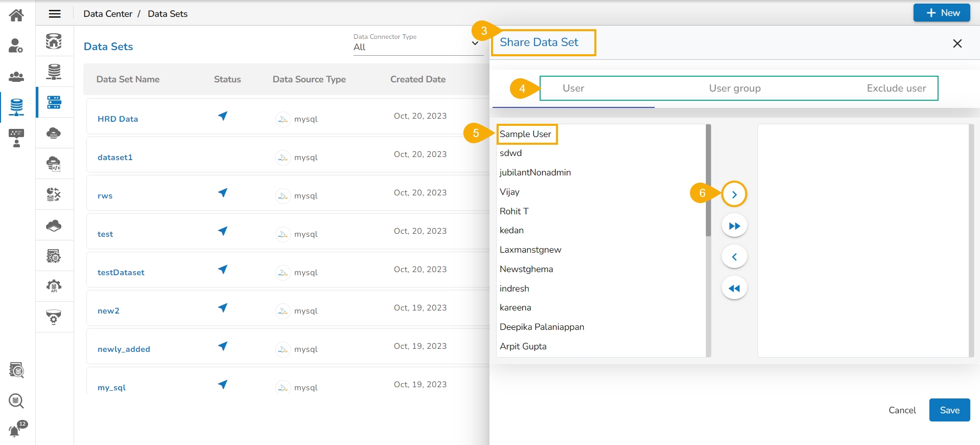980x445 pixels.
Task: Click single left arrow to remove user
Action: pyautogui.click(x=734, y=257)
